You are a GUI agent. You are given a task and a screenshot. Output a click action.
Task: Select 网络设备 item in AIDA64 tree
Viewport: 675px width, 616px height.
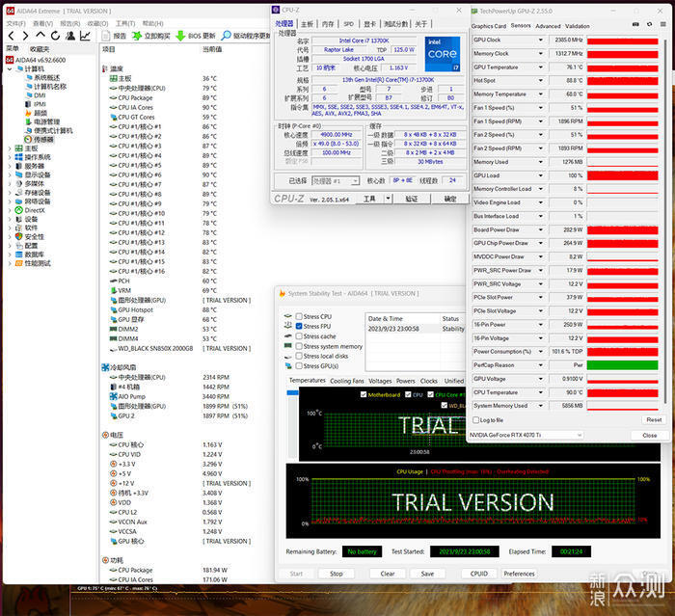coord(33,201)
